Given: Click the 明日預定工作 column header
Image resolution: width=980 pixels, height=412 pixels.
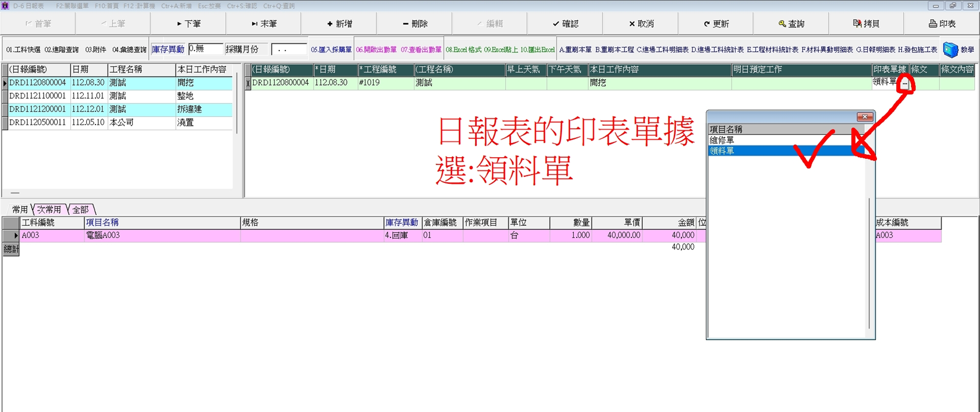Looking at the screenshot, I should click(801, 70).
